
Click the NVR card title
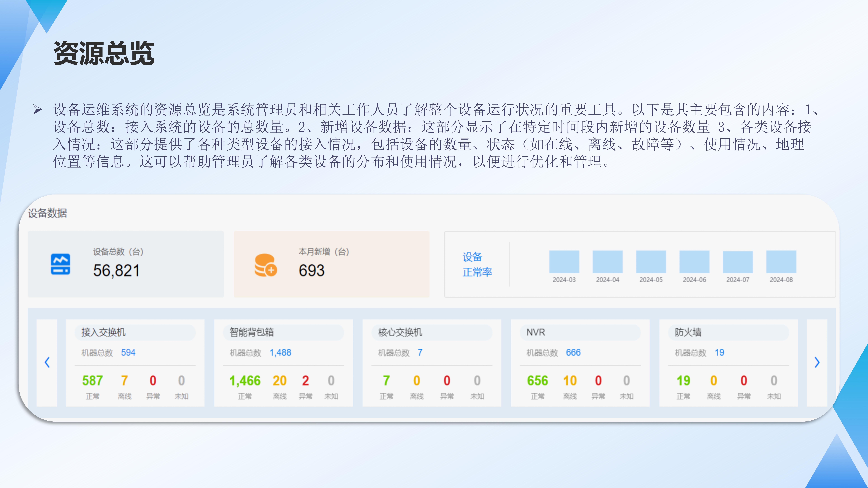[x=536, y=332]
